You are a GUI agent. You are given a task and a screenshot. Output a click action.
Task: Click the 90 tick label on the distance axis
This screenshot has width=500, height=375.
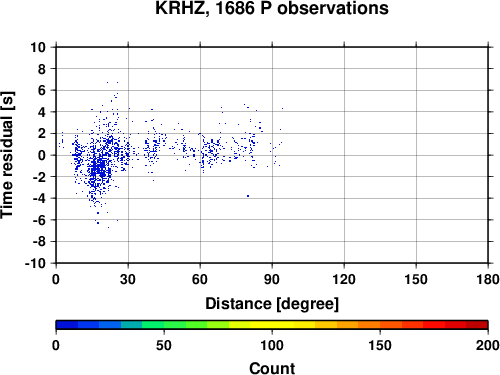coord(272,279)
